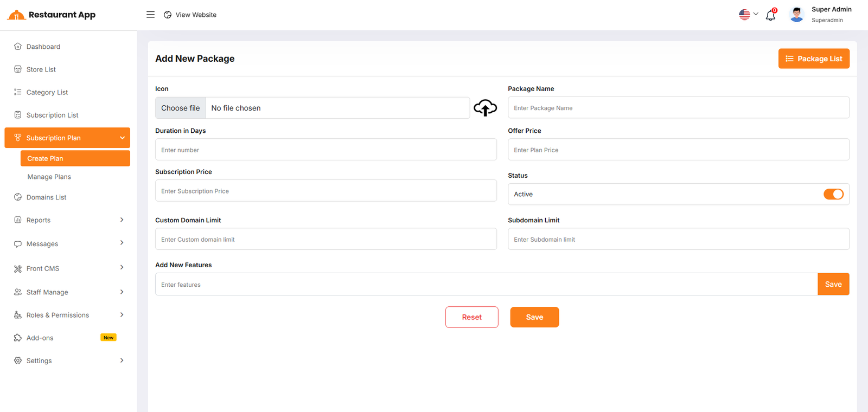This screenshot has width=868, height=412.
Task: Toggle the Active status switch
Action: [x=833, y=194]
